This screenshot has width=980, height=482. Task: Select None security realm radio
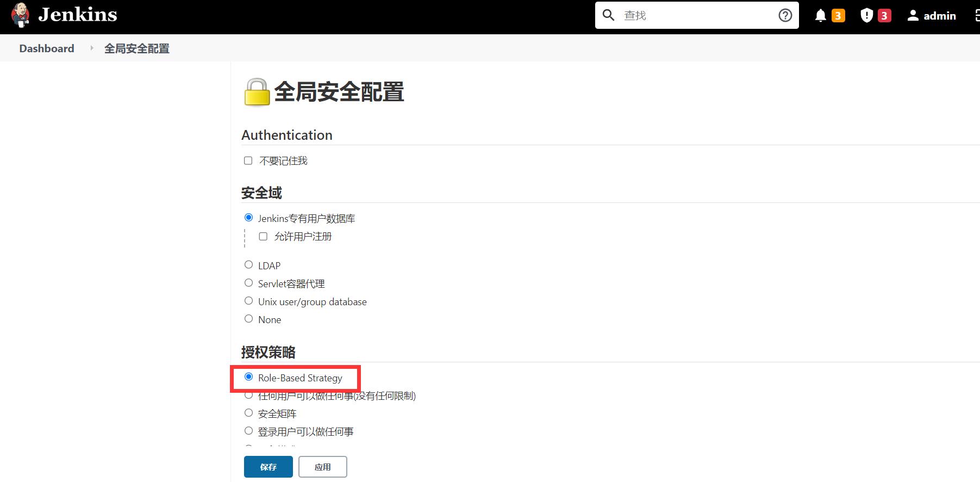(x=249, y=319)
